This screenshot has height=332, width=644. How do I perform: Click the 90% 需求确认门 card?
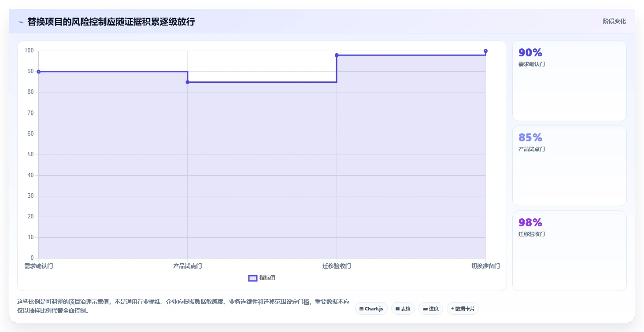pos(569,81)
